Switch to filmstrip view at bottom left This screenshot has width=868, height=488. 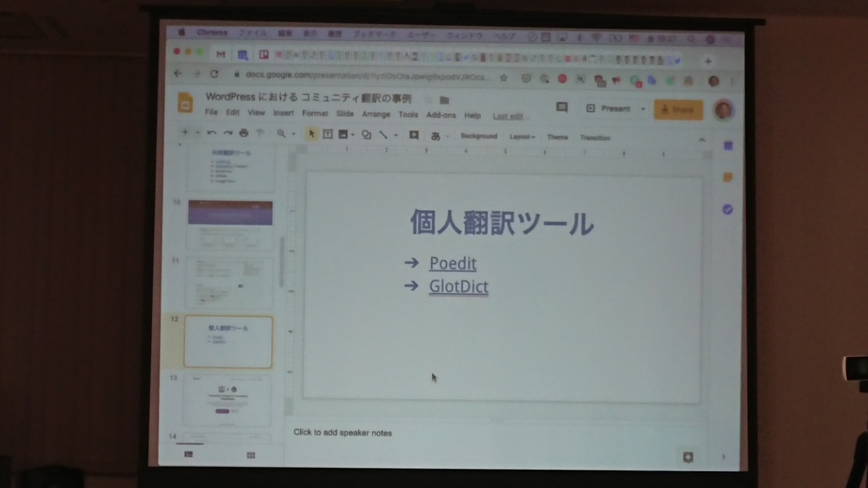[189, 455]
